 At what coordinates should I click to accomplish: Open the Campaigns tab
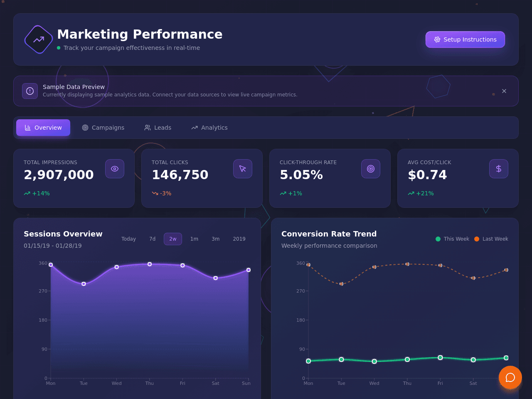103,128
